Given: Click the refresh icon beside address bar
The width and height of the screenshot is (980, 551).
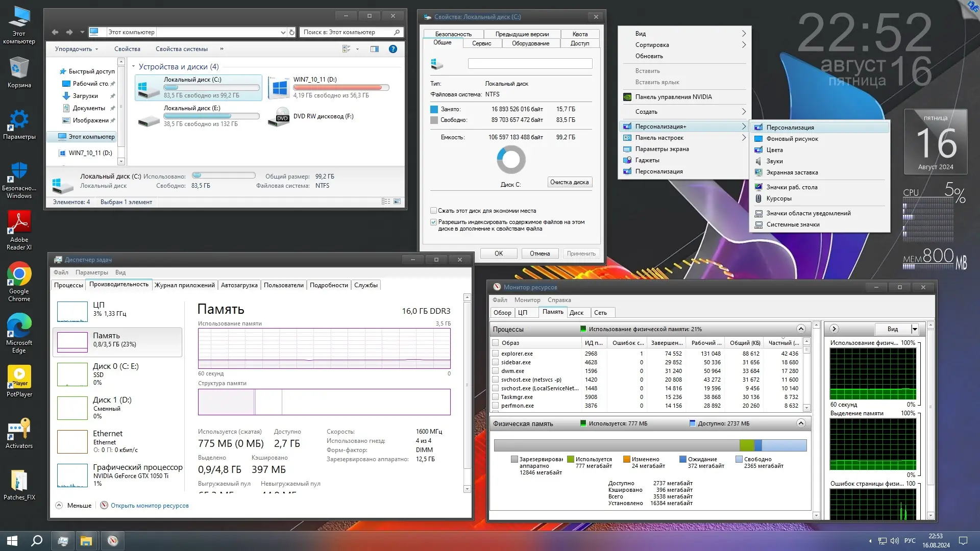Looking at the screenshot, I should [x=292, y=32].
